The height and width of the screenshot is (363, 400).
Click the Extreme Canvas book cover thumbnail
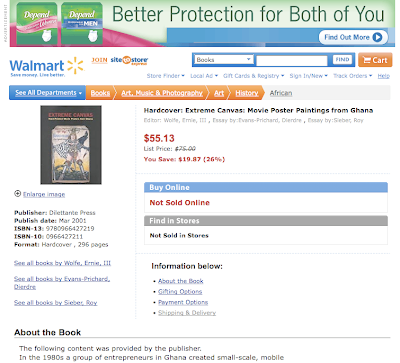[71, 145]
